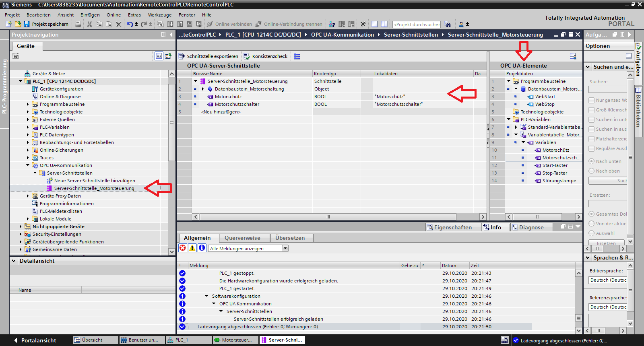Click the icon in the OPC UA-Elemente panel header
Viewport: 644px width, 346px height.
pos(573,56)
